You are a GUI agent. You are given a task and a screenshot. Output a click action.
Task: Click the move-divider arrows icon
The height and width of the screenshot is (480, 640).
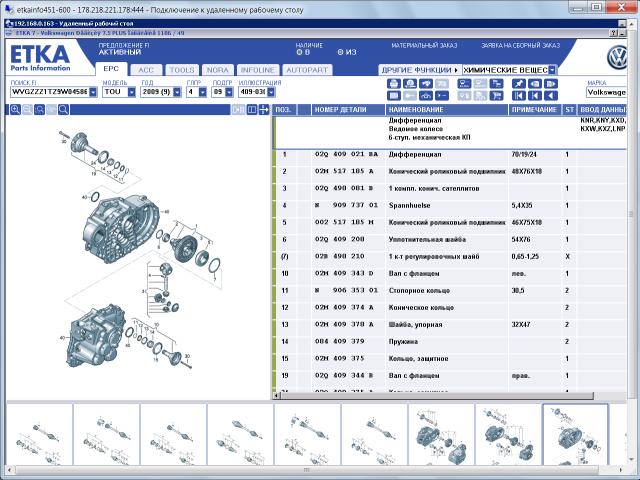(x=264, y=109)
